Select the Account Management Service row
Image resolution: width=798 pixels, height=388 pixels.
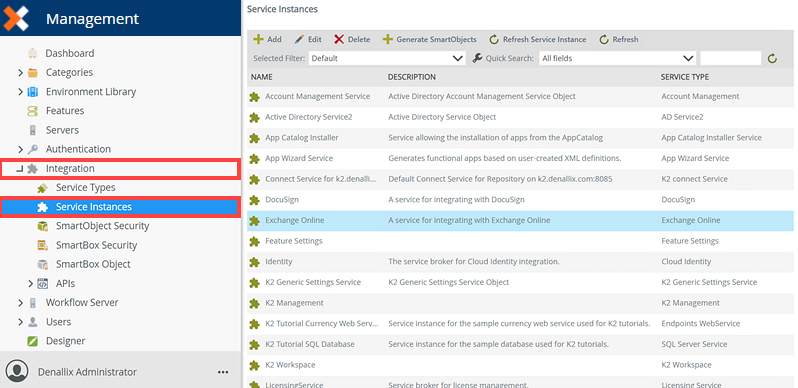point(521,96)
